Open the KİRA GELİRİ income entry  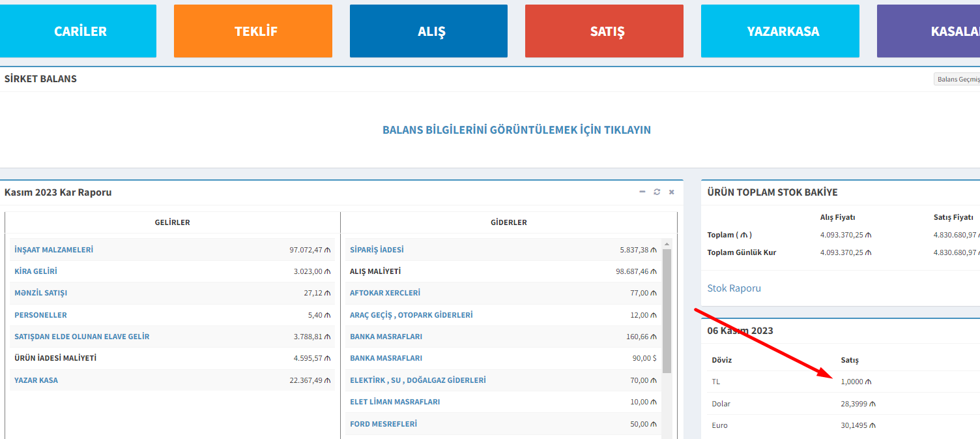point(40,271)
